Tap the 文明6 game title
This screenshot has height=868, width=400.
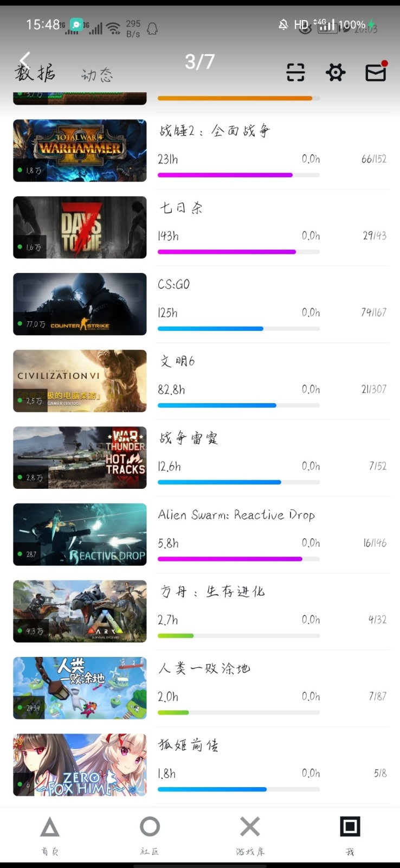177,361
